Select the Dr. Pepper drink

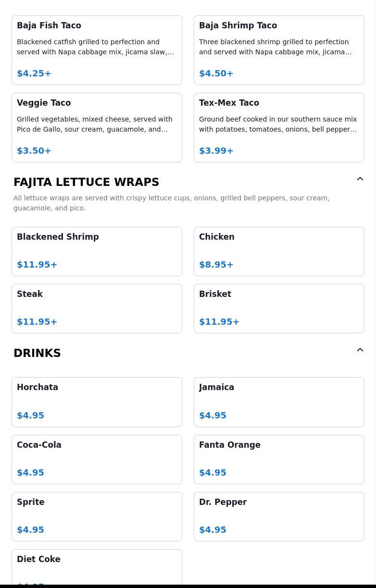click(x=279, y=516)
